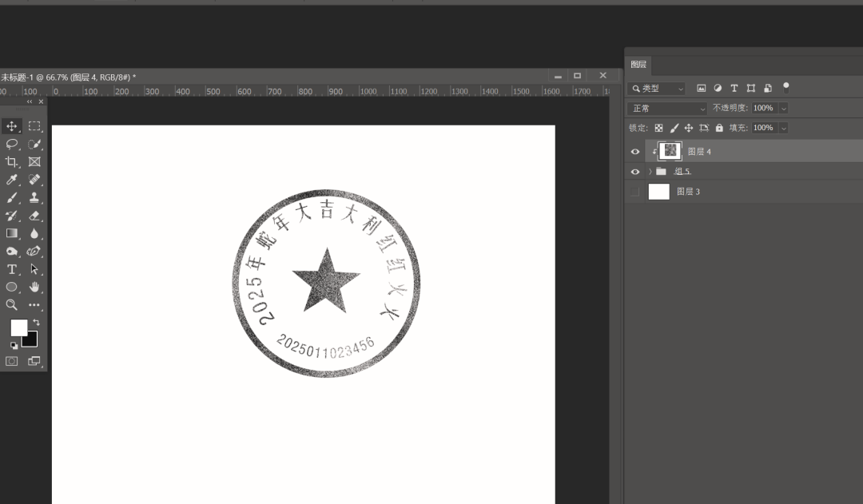Swap foreground and background colors

[36, 323]
